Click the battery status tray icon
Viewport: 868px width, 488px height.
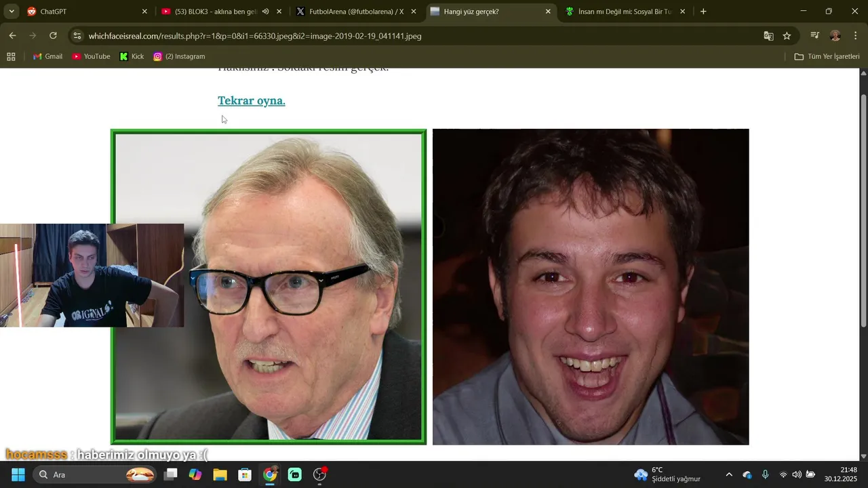coord(810,474)
